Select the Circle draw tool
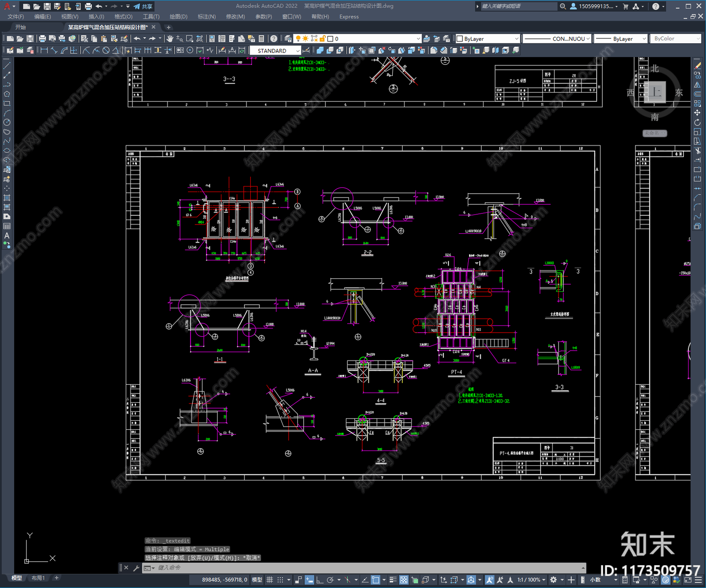This screenshot has width=706, height=588. 7,122
